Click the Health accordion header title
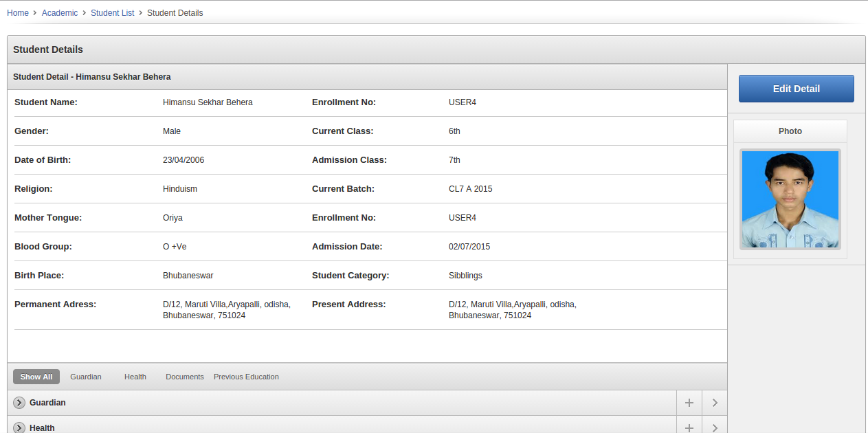Image resolution: width=868 pixels, height=433 pixels. (x=42, y=428)
